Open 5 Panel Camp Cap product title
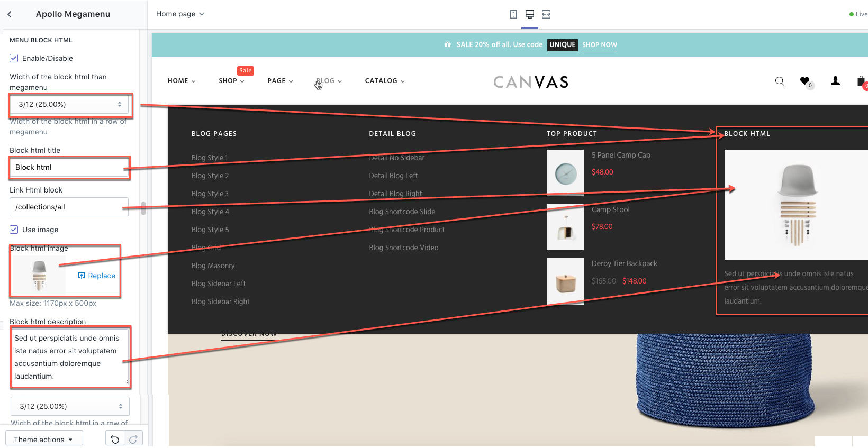Image resolution: width=868 pixels, height=448 pixels. click(x=621, y=155)
